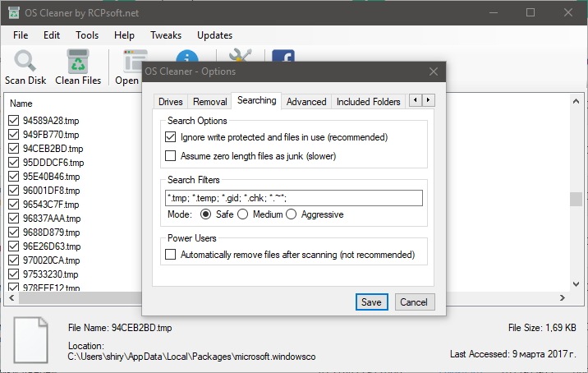Open the File menu
Image resolution: width=588 pixels, height=373 pixels.
tap(21, 35)
